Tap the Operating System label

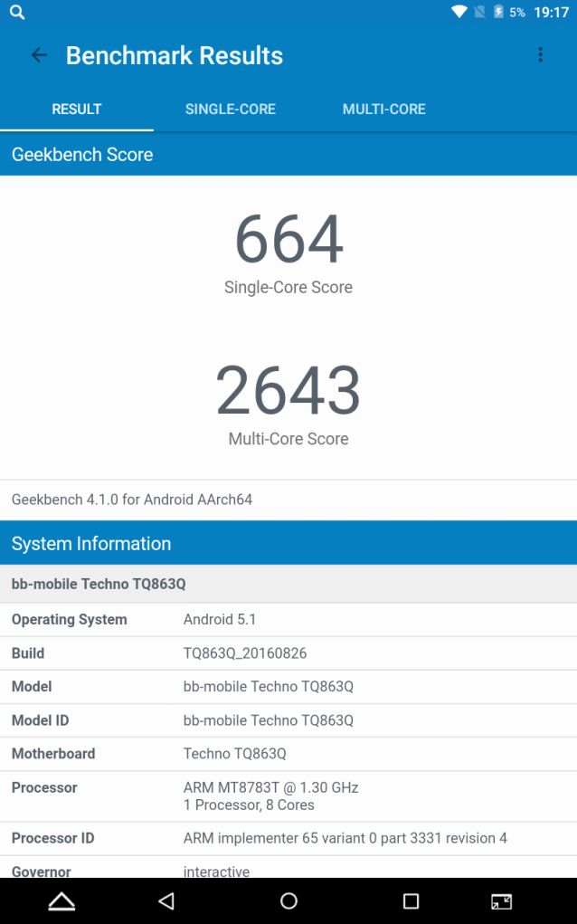[x=70, y=619]
